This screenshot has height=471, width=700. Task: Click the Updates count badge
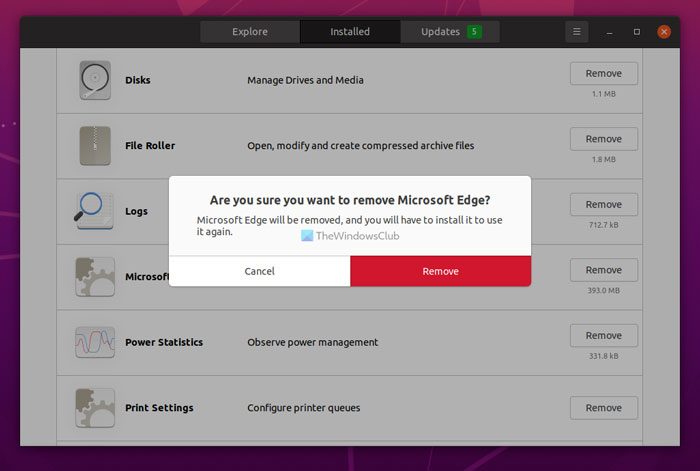pyautogui.click(x=473, y=32)
